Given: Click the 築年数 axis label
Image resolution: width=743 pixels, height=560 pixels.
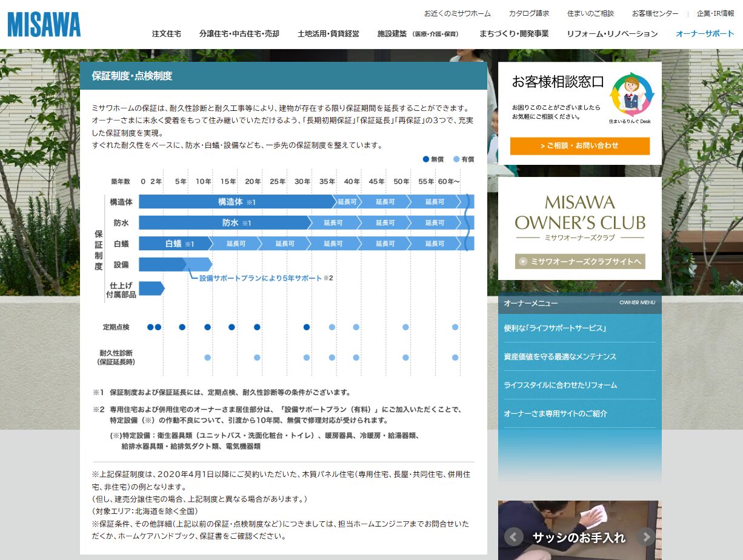Looking at the screenshot, I should click(121, 181).
